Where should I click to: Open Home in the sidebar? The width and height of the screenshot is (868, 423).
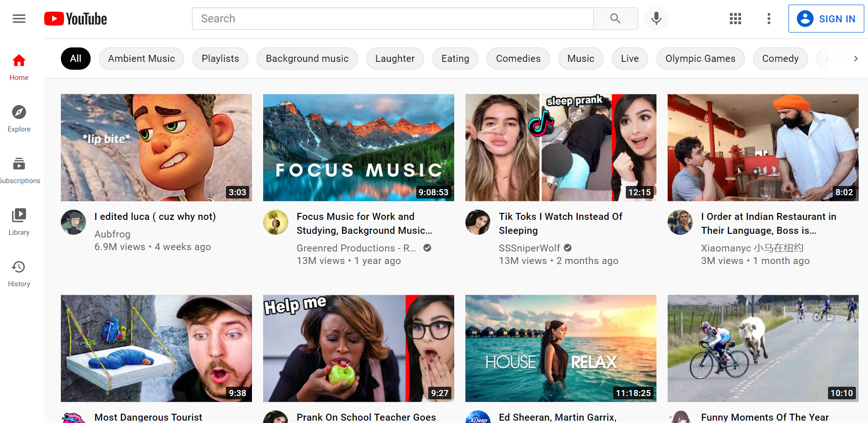(19, 67)
